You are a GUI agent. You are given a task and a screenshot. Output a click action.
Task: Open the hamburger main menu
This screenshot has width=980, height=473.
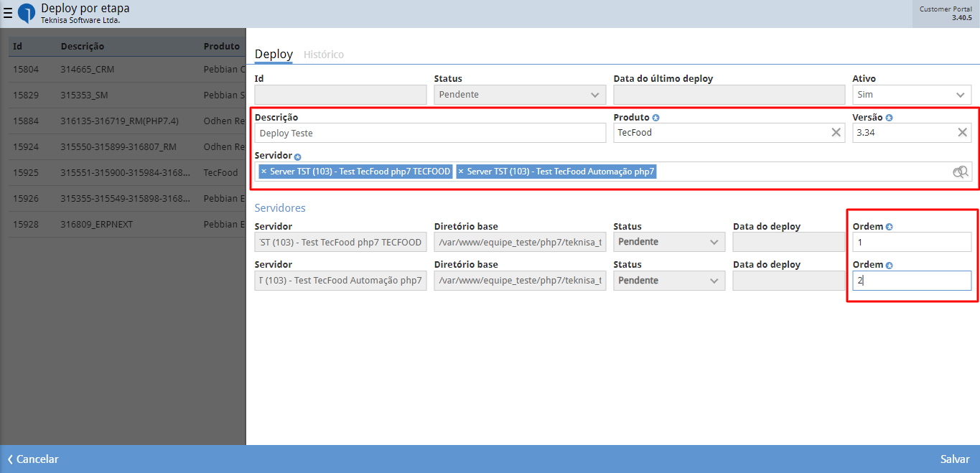click(x=8, y=13)
